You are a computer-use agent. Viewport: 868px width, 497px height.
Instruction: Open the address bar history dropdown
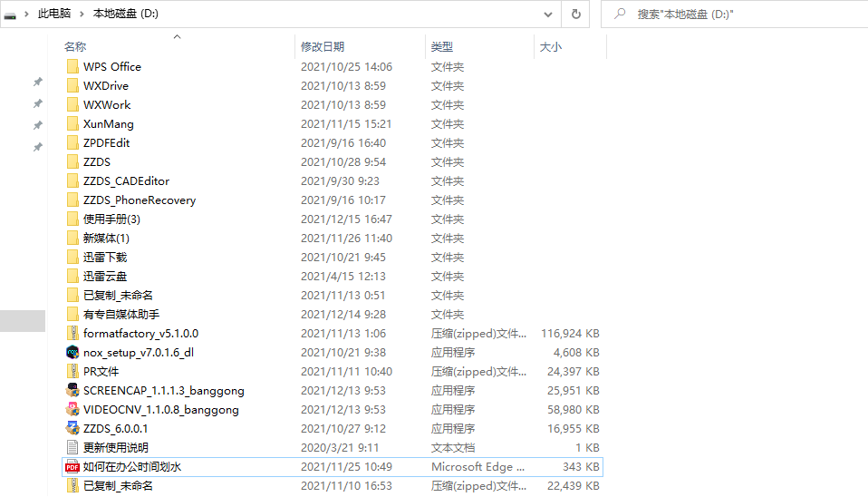point(548,15)
